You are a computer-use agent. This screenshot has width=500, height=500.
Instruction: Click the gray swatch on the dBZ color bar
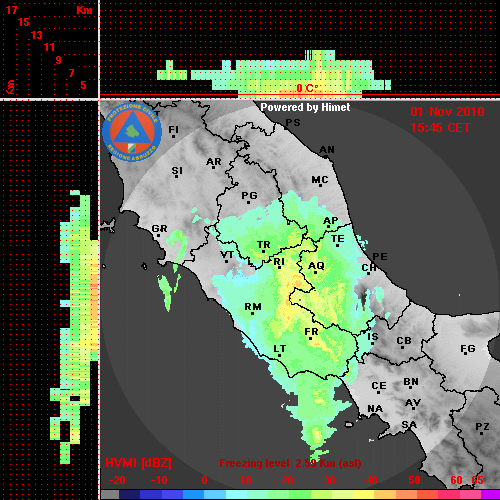click(x=110, y=495)
